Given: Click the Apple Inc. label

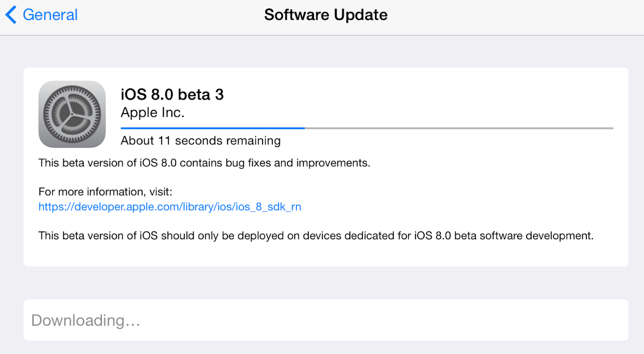Looking at the screenshot, I should [152, 112].
